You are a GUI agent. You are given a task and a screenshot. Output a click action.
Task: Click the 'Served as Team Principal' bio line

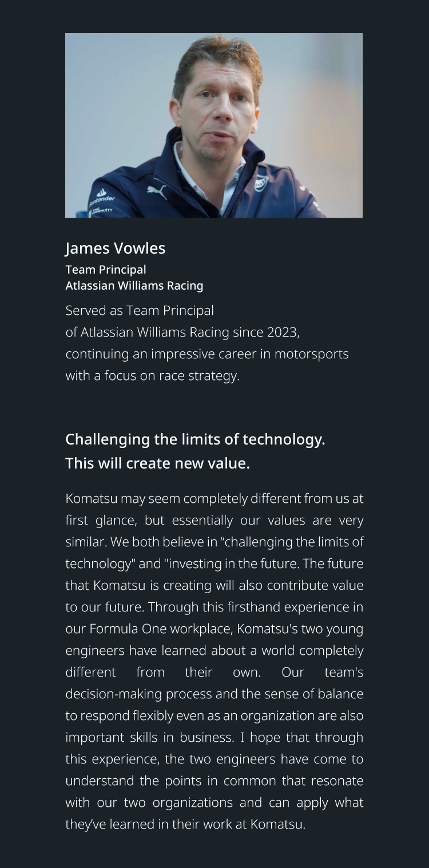tap(140, 310)
